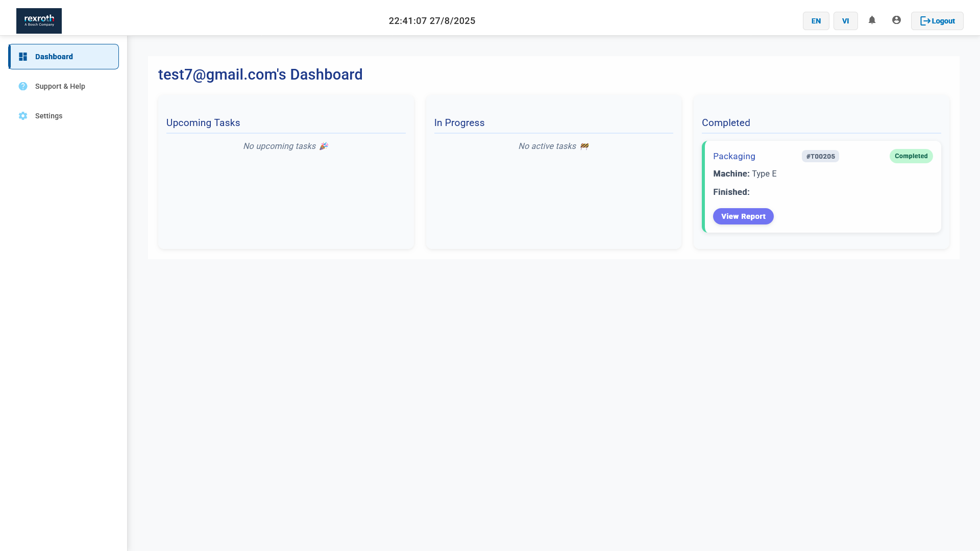This screenshot has width=980, height=551.
Task: Open Dashboard in sidebar
Action: (54, 57)
